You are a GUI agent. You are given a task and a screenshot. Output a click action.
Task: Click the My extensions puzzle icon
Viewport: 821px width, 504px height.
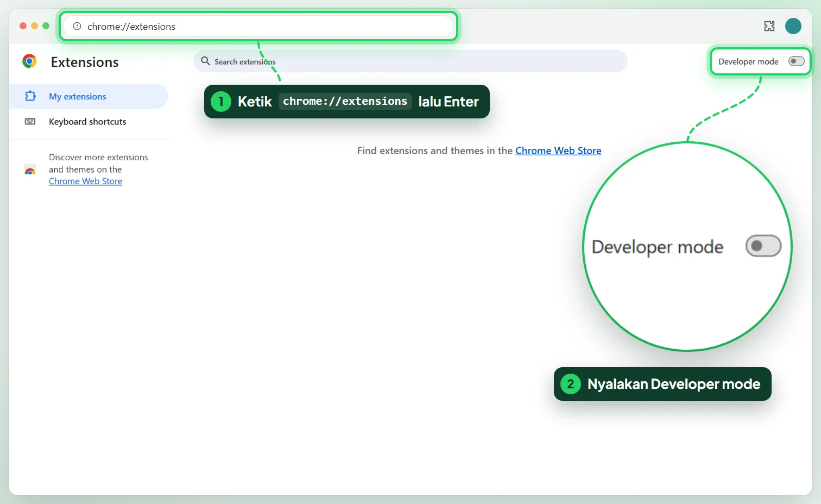(30, 96)
